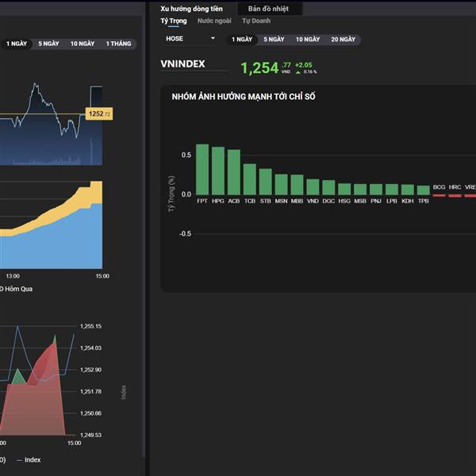Click the 1,255.15 axis label
Image resolution: width=476 pixels, height=476 pixels.
(90, 326)
